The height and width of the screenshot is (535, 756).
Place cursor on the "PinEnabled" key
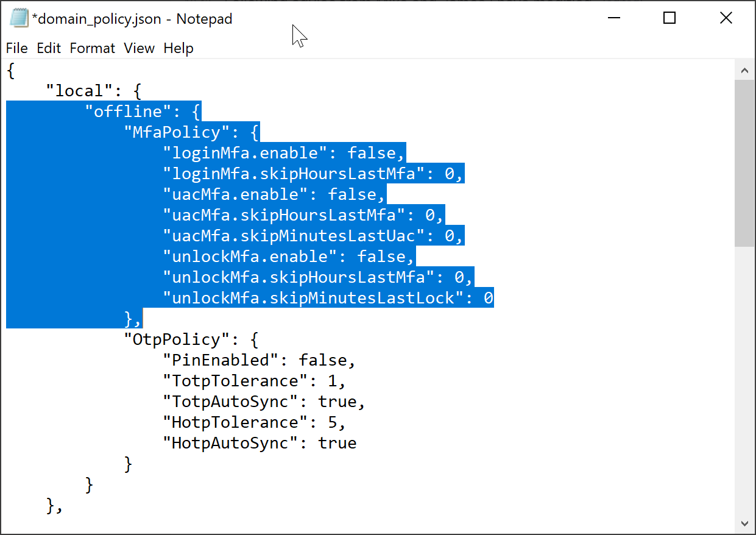(225, 360)
